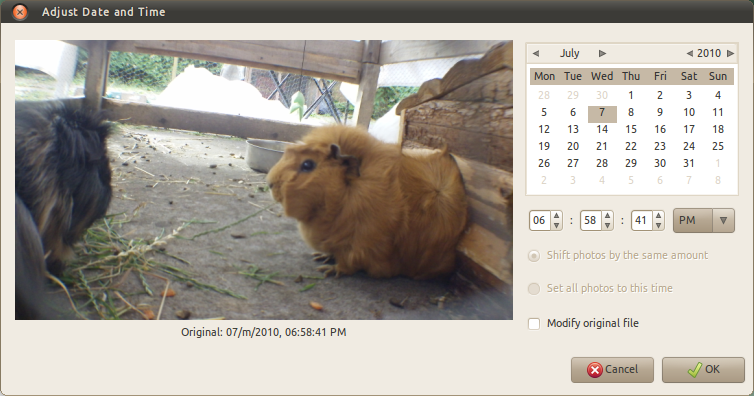Select July 11 in the calendar

coord(718,112)
